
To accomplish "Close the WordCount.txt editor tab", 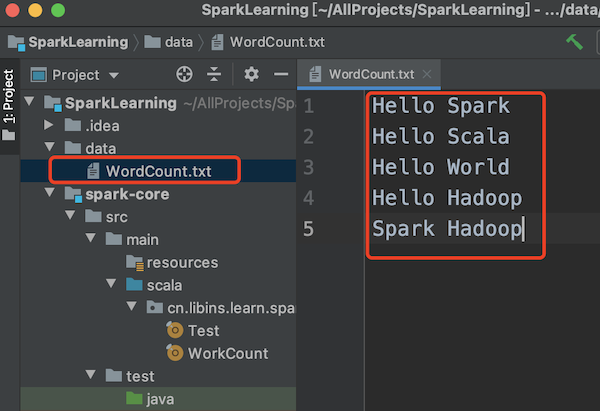I will point(426,75).
